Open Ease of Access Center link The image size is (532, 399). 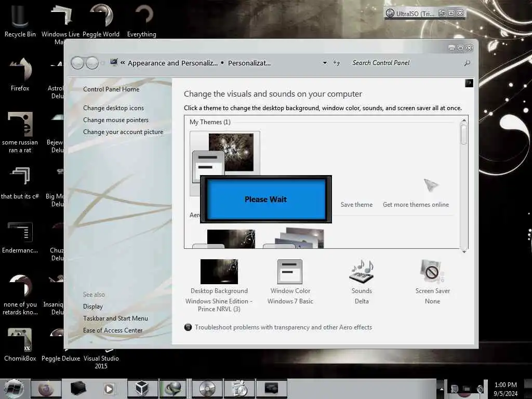113,330
